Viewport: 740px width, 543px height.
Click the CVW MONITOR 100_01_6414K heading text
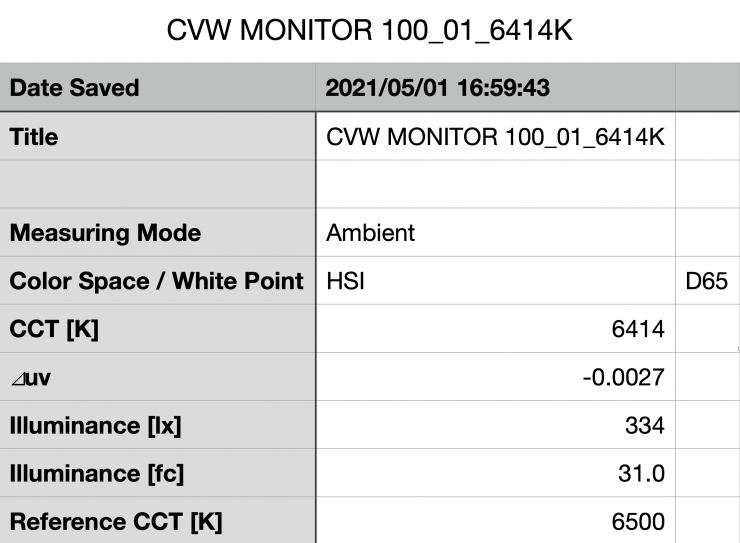pyautogui.click(x=369, y=29)
